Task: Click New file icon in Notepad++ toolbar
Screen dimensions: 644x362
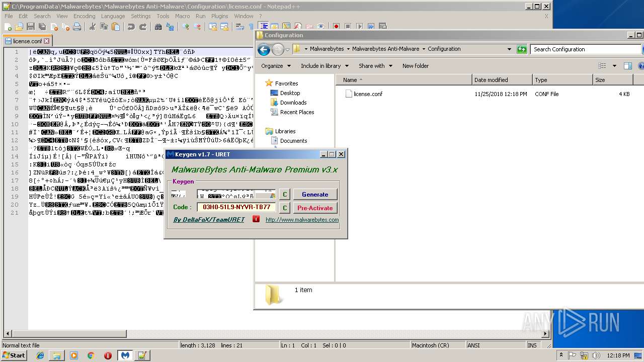Action: click(x=8, y=27)
